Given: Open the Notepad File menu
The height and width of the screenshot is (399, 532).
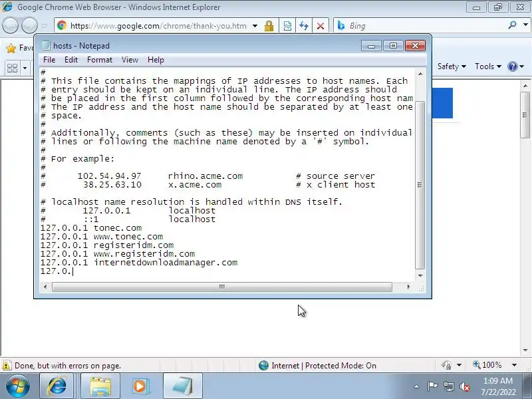Looking at the screenshot, I should pos(49,60).
